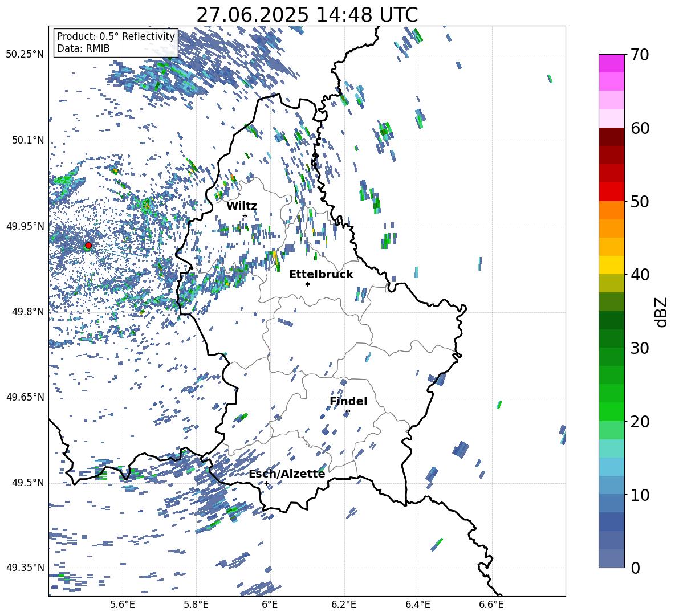Click the 49.35°N latitude tick label
Screen dimensions: 675x616
[25, 568]
